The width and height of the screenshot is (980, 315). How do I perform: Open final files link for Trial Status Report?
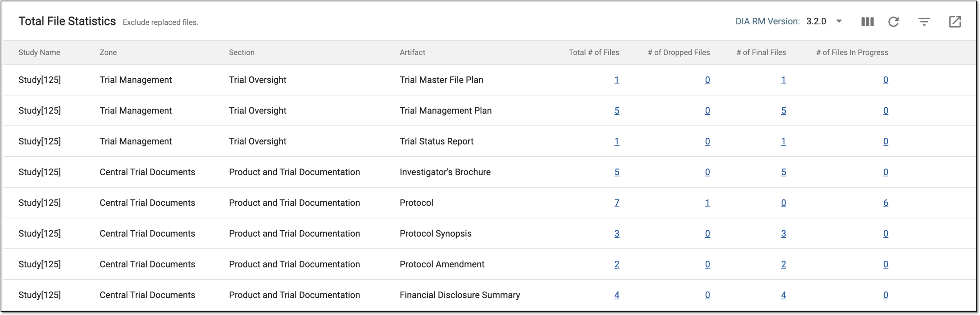click(783, 141)
